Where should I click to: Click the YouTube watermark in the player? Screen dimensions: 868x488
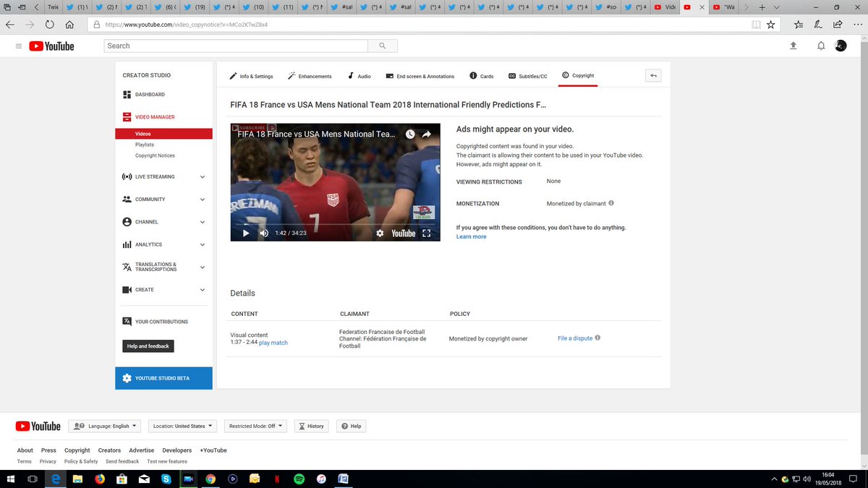point(404,233)
